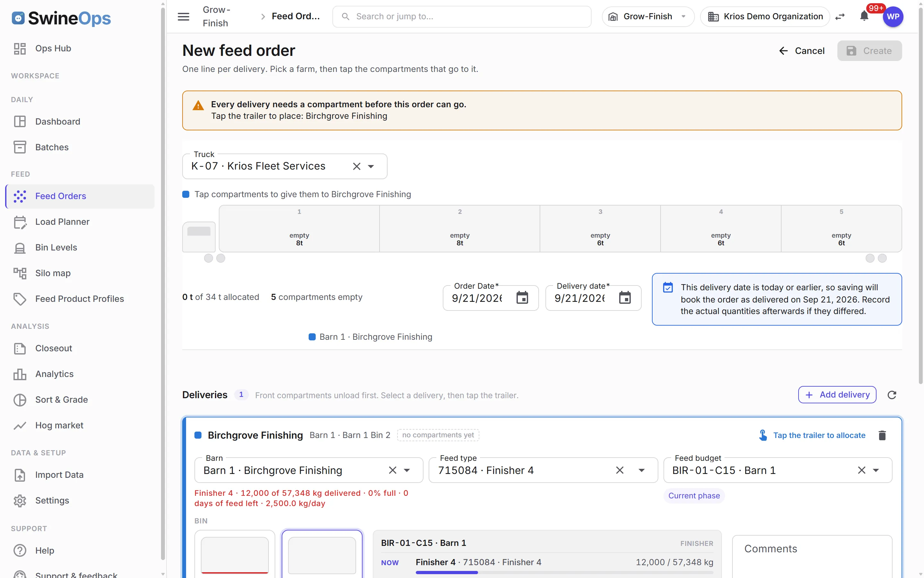Expand the Feed type dropdown arrow
The width and height of the screenshot is (924, 578).
tap(641, 470)
